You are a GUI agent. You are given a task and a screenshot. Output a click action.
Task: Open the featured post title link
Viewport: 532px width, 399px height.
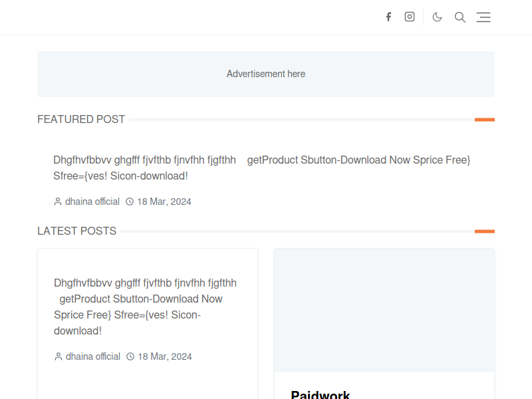tap(261, 168)
